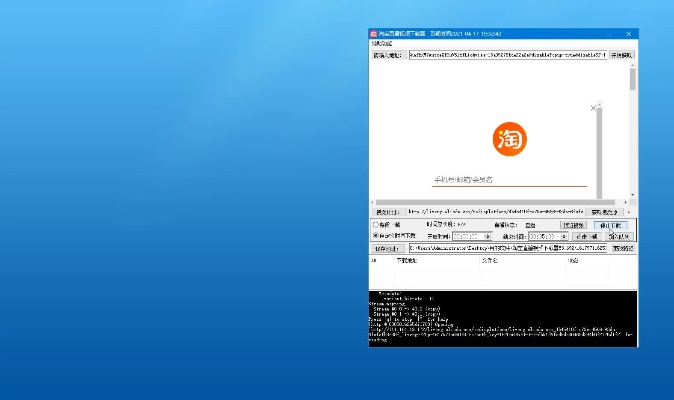Click the highlighted stop download button
674x400 pixels.
(611, 225)
